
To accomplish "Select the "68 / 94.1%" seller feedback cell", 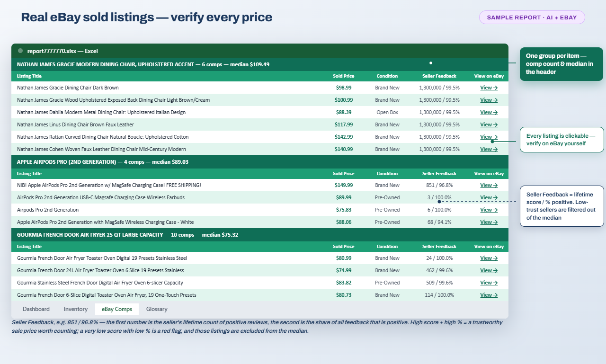I will 439,222.
